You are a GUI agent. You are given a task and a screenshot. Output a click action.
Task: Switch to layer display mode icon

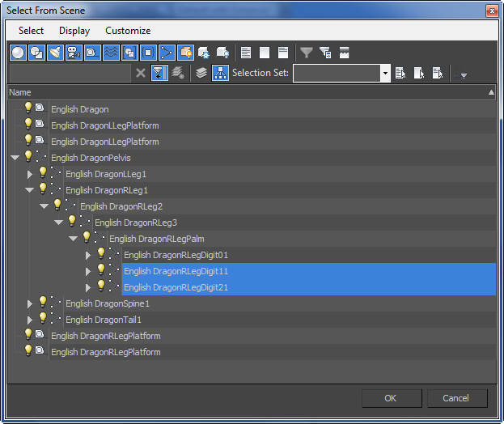(x=201, y=73)
